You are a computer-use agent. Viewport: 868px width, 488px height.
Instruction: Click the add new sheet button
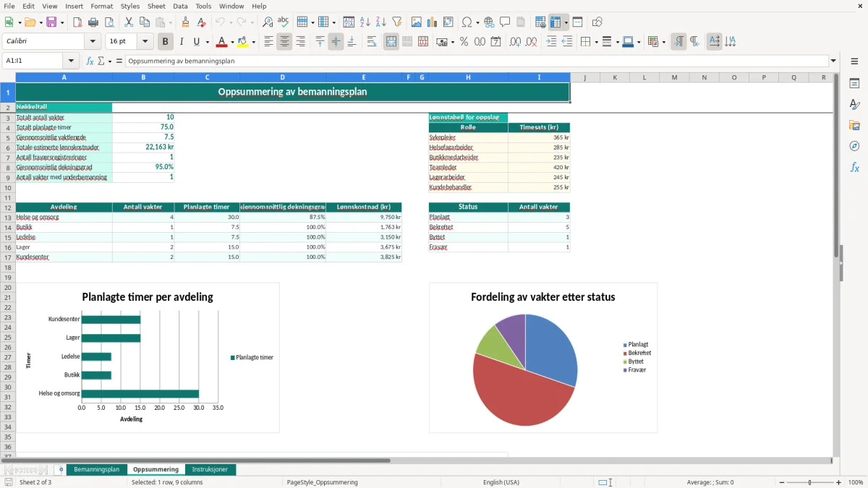pyautogui.click(x=61, y=469)
